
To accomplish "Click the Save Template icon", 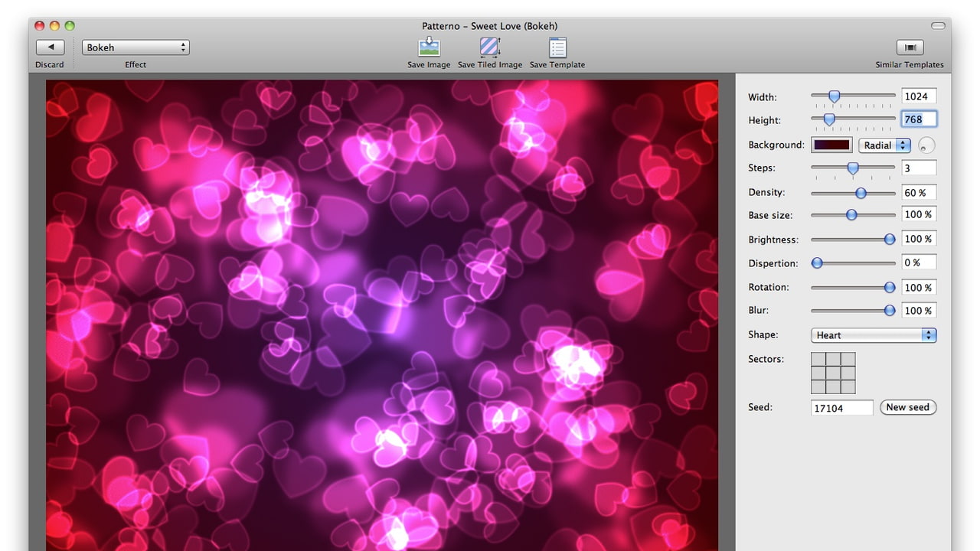I will click(557, 47).
